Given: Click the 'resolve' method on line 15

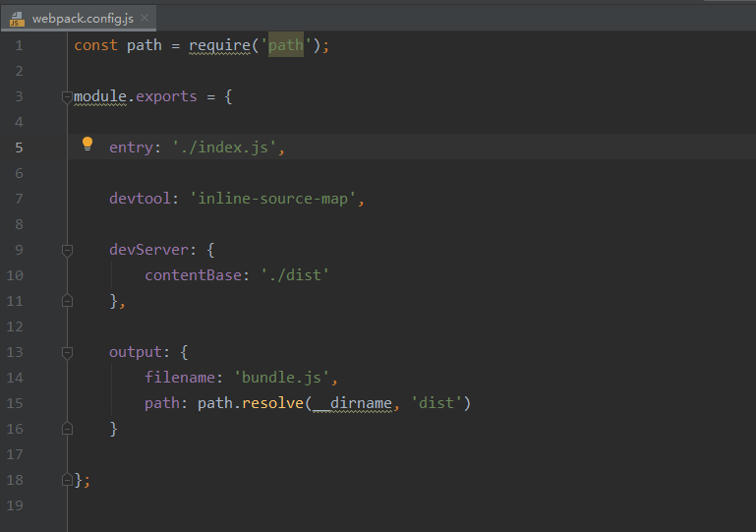Looking at the screenshot, I should click(273, 403).
